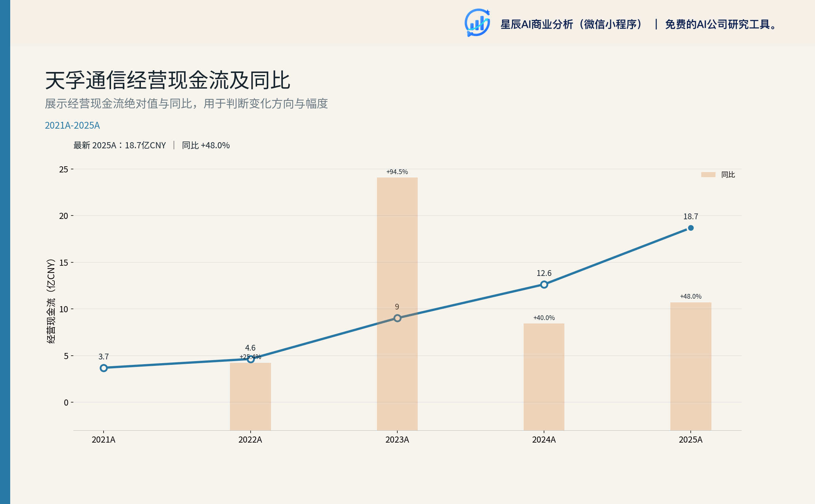The height and width of the screenshot is (504, 815).
Task: Click the 2025A year-over-year bar
Action: click(x=691, y=366)
